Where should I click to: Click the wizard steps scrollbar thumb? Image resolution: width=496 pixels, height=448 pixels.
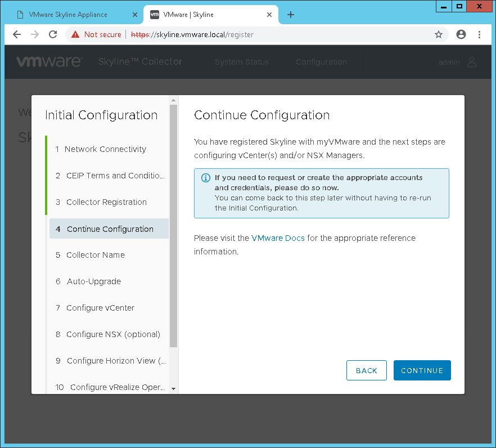tap(173, 226)
